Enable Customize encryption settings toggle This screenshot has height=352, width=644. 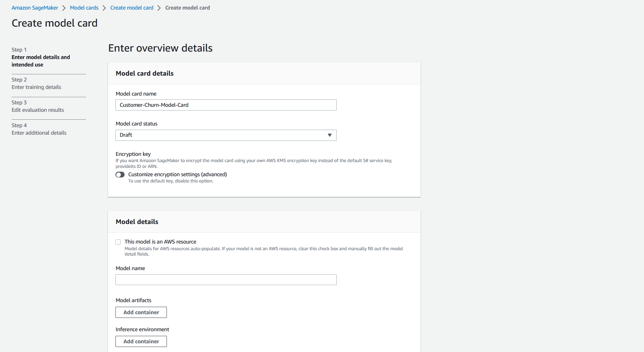pyautogui.click(x=120, y=175)
